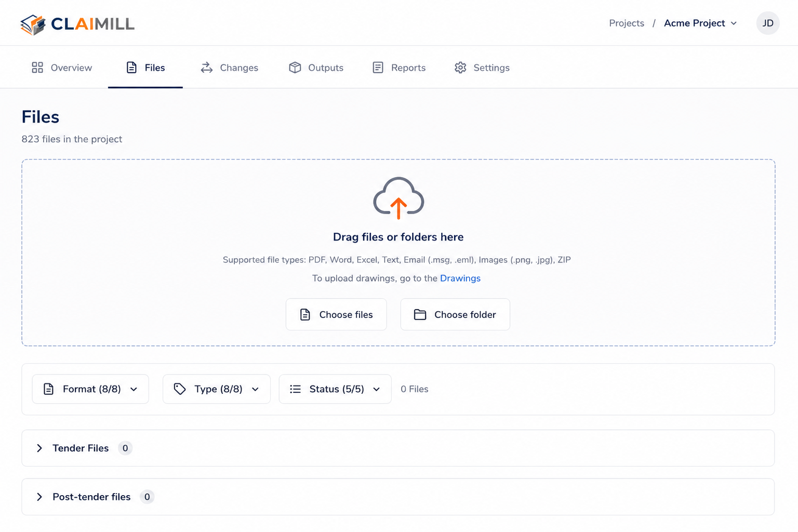Click the Post-tender files section title
Screen dimensions: 798x532
click(x=91, y=497)
